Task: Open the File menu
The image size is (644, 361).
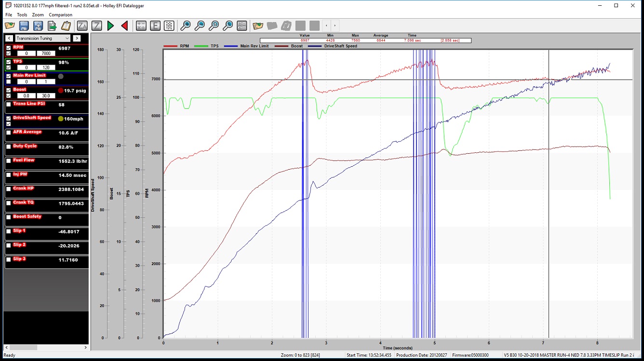Action: (9, 15)
